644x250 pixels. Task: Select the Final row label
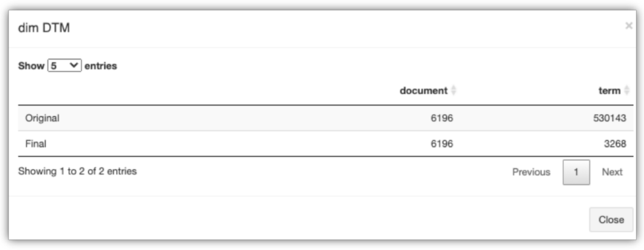[36, 144]
